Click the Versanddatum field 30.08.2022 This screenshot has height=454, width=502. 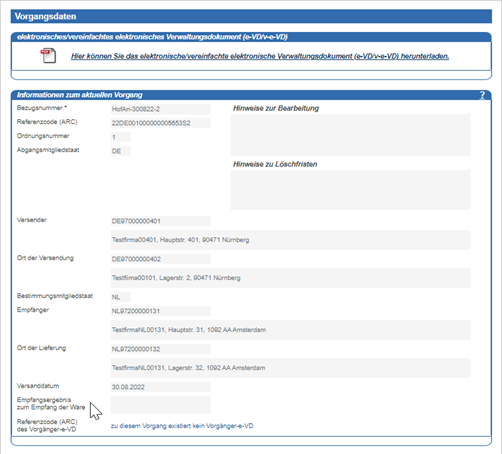pyautogui.click(x=161, y=387)
